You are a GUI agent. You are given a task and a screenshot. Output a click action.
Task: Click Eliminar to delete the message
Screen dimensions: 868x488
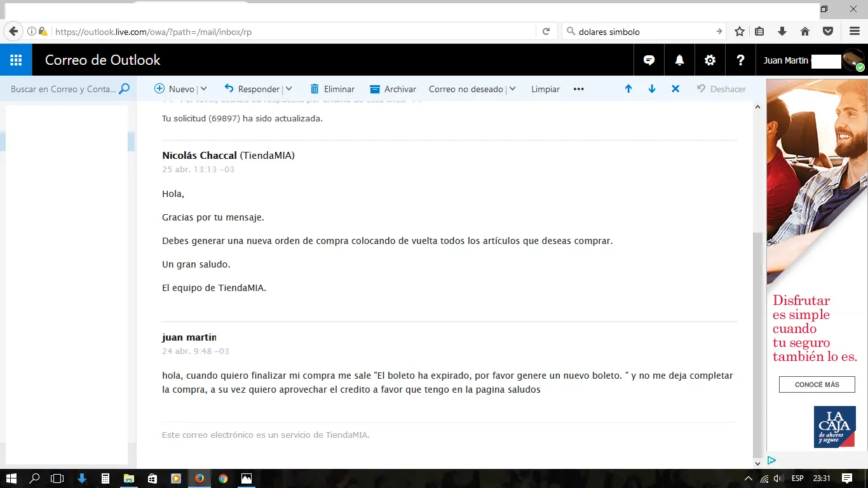[332, 89]
